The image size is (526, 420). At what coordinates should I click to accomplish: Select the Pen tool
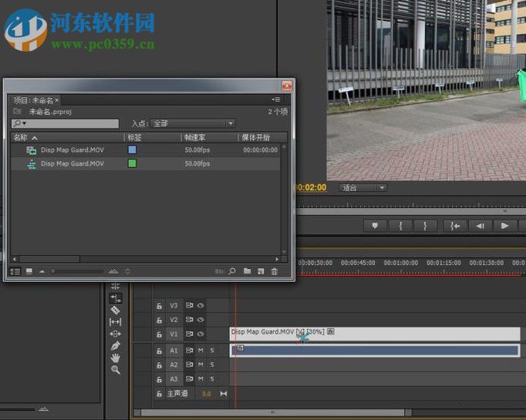pyautogui.click(x=116, y=345)
